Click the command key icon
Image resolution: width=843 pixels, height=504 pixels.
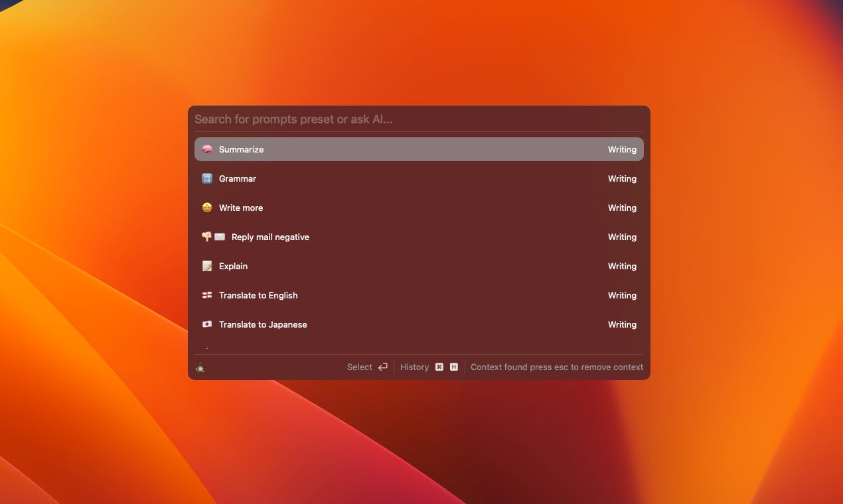(439, 367)
